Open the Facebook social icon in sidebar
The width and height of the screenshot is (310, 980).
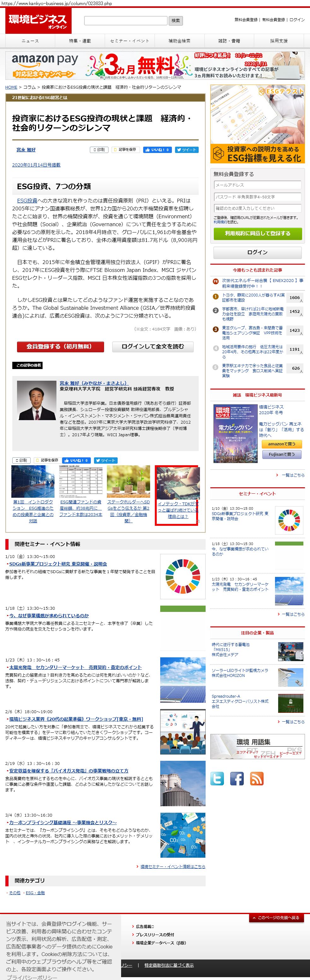coord(237,778)
